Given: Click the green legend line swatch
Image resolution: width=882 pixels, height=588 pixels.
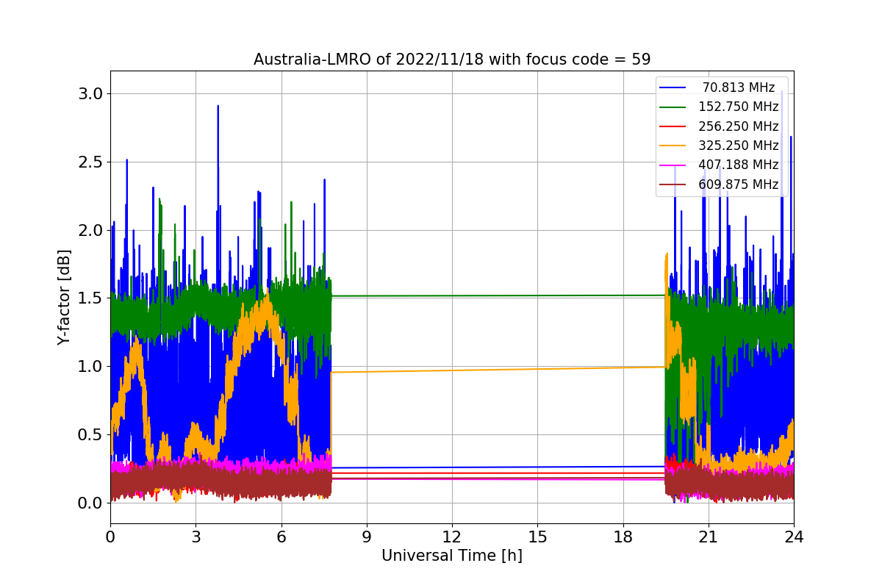Looking at the screenshot, I should click(x=674, y=107).
